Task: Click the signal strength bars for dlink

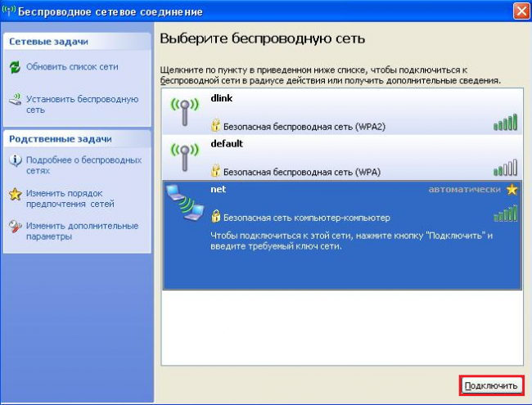Action: click(x=505, y=123)
